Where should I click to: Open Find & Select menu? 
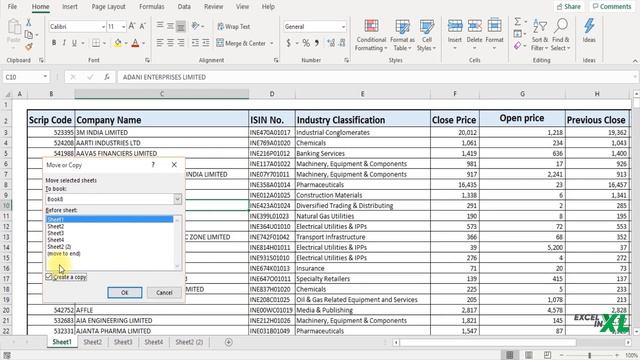[x=561, y=36]
